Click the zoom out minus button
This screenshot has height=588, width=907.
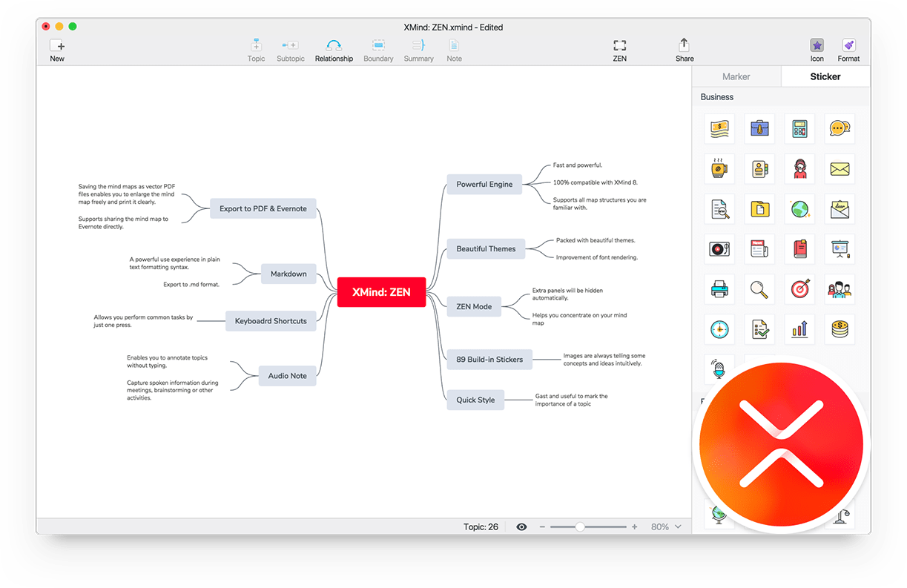[x=542, y=526]
